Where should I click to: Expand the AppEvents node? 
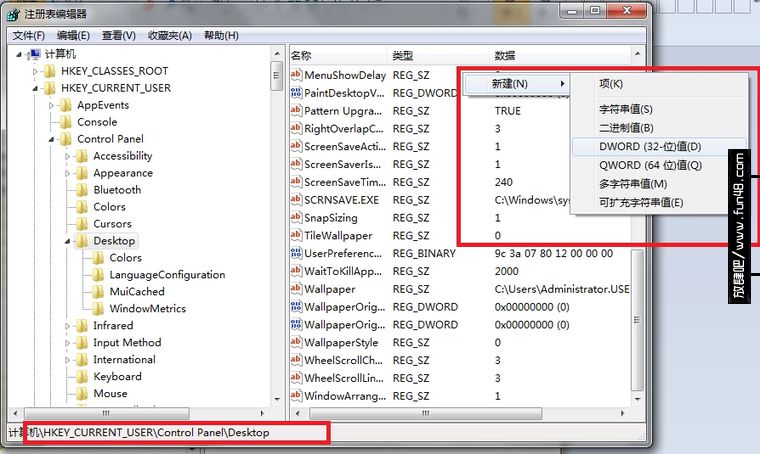pos(51,106)
